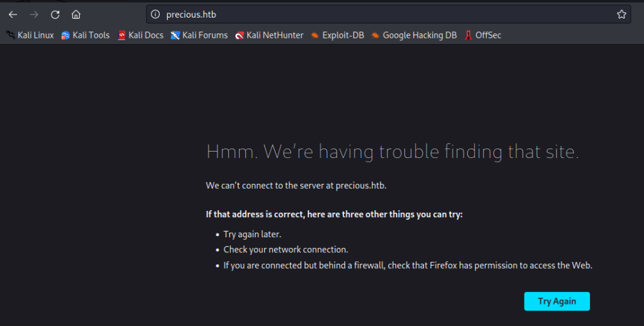
Task: Open the Google Hacking DB bookmark
Action: point(414,35)
